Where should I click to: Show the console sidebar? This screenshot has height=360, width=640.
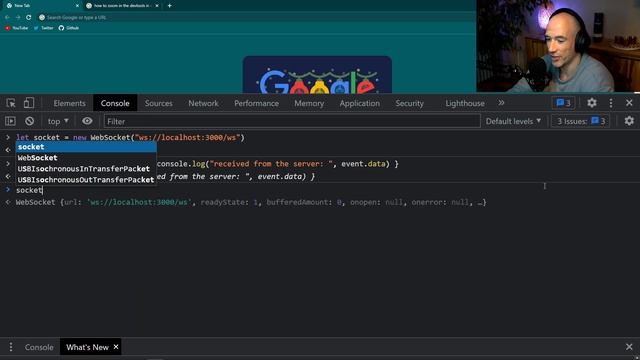pyautogui.click(x=10, y=121)
